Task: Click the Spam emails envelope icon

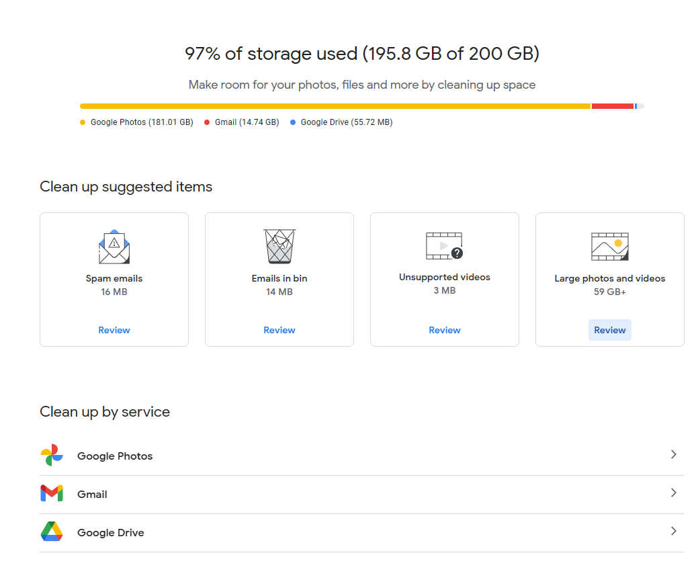Action: 114,247
